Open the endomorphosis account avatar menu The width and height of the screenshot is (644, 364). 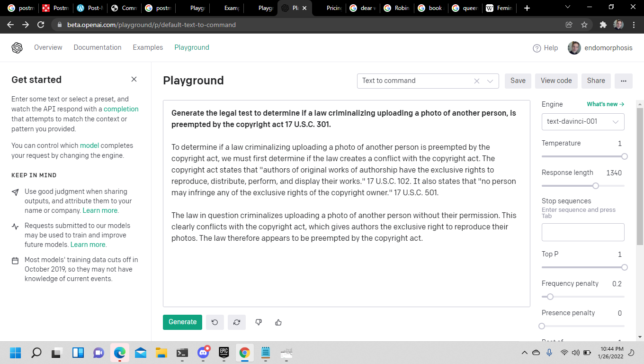coord(574,48)
